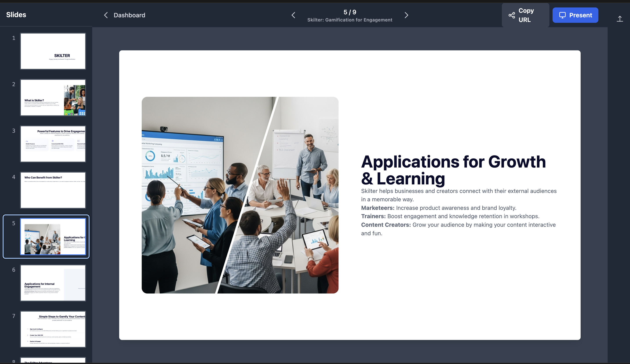Click the presentation title under slide counter

[349, 20]
